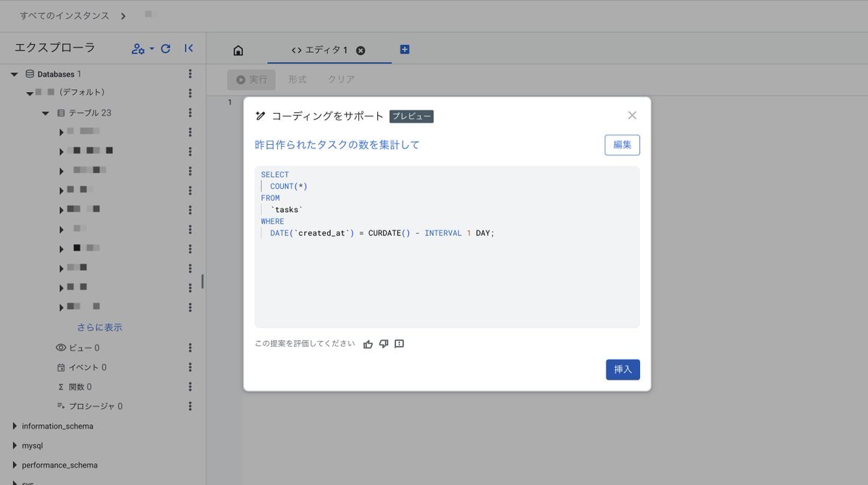The width and height of the screenshot is (868, 485).
Task: Collapse the Databases tree node
Action: point(14,74)
